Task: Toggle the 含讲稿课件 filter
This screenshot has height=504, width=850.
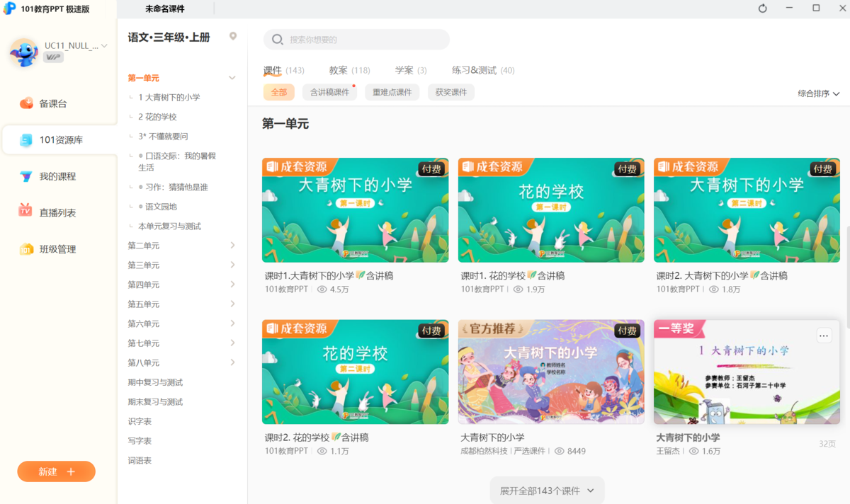Action: 329,91
